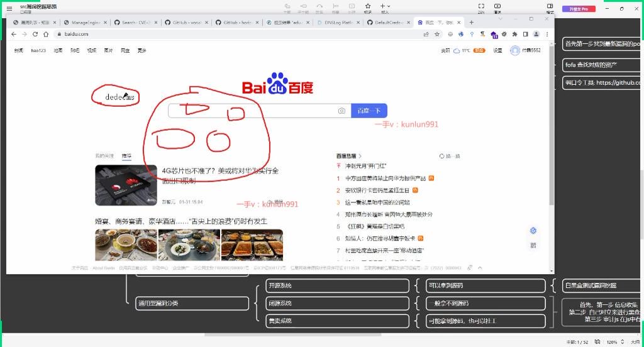Click the Baidu logo
The width and height of the screenshot is (644, 347).
pyautogui.click(x=277, y=84)
